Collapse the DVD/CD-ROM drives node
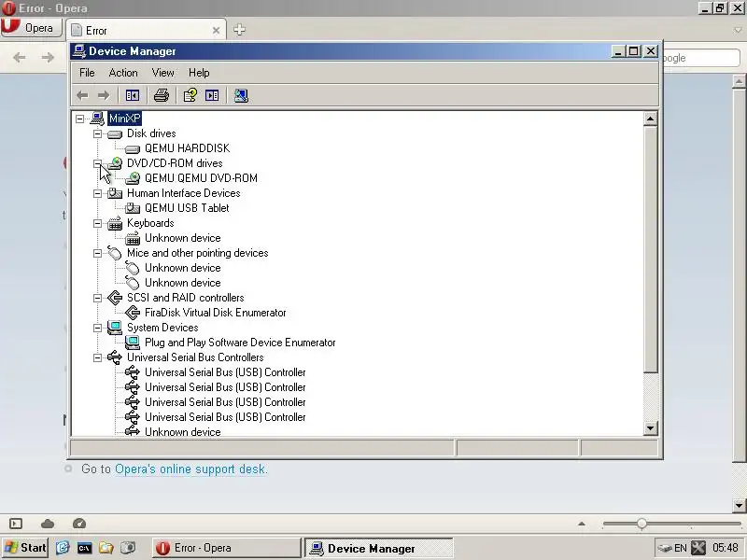Viewport: 747px width, 560px height. click(x=97, y=164)
